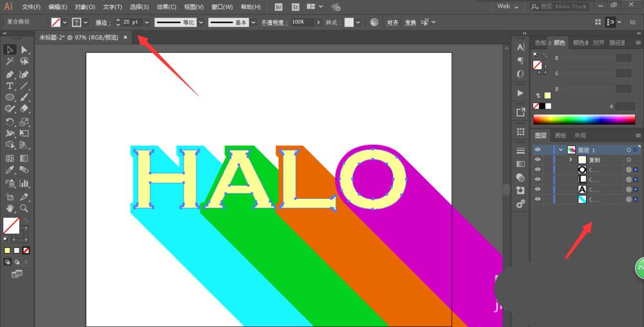Pick the Mesh tool

(10, 158)
